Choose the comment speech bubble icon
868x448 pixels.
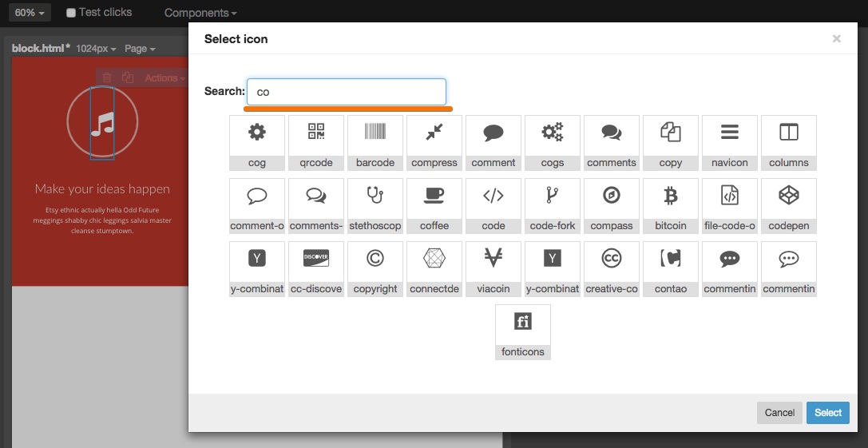pyautogui.click(x=493, y=143)
